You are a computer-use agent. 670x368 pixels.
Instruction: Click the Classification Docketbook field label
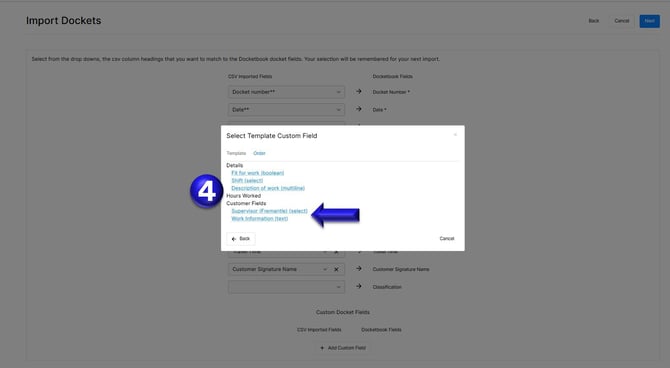(387, 287)
